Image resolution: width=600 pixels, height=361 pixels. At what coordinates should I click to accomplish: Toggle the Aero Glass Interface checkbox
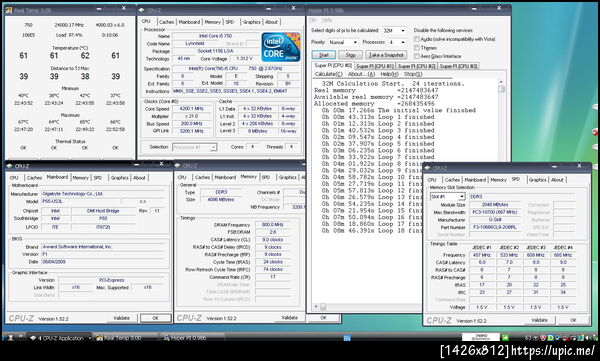click(x=417, y=56)
